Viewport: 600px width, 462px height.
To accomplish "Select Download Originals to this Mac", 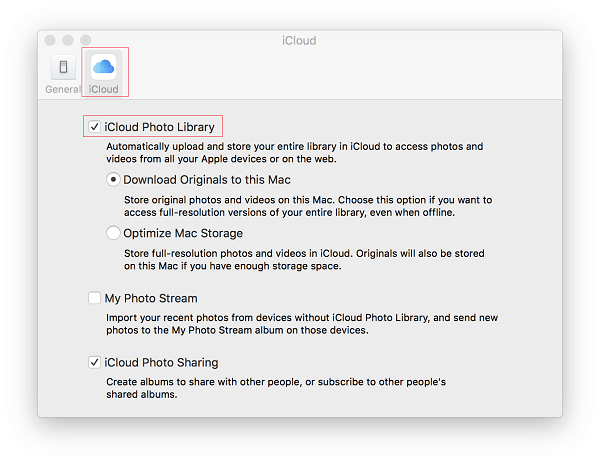I will (113, 180).
